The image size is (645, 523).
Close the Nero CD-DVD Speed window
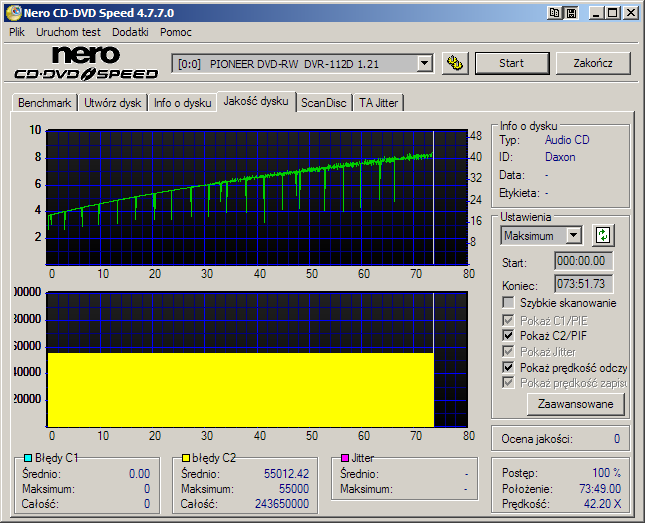631,13
